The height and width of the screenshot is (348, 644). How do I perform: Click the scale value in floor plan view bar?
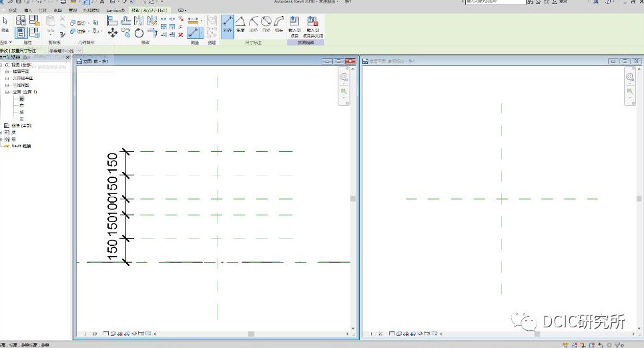tap(376, 334)
